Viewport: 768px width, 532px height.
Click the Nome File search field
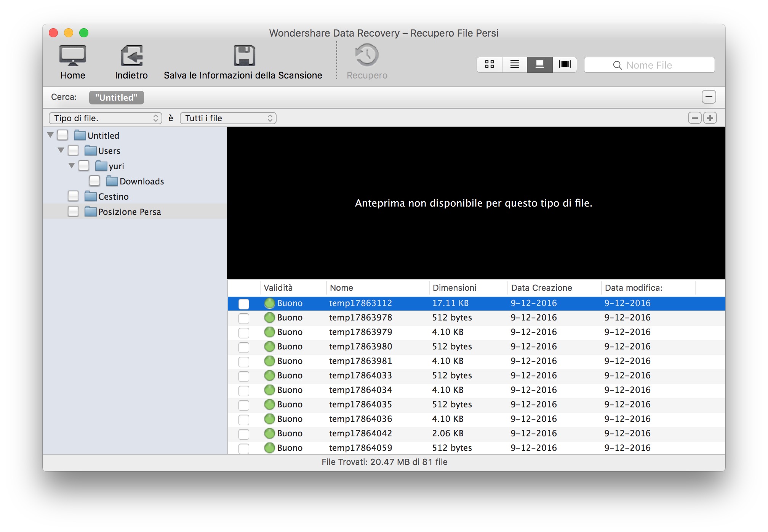(649, 65)
